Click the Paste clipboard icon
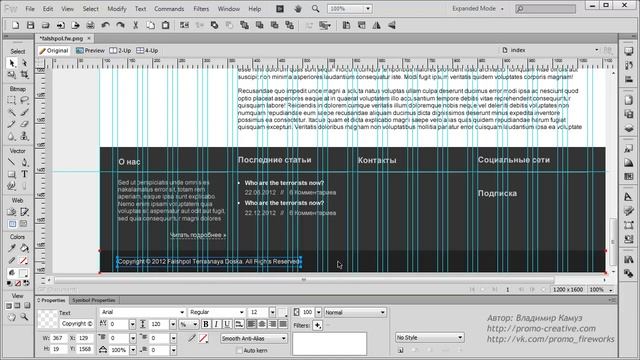This screenshot has width=640, height=360. pos(165,25)
